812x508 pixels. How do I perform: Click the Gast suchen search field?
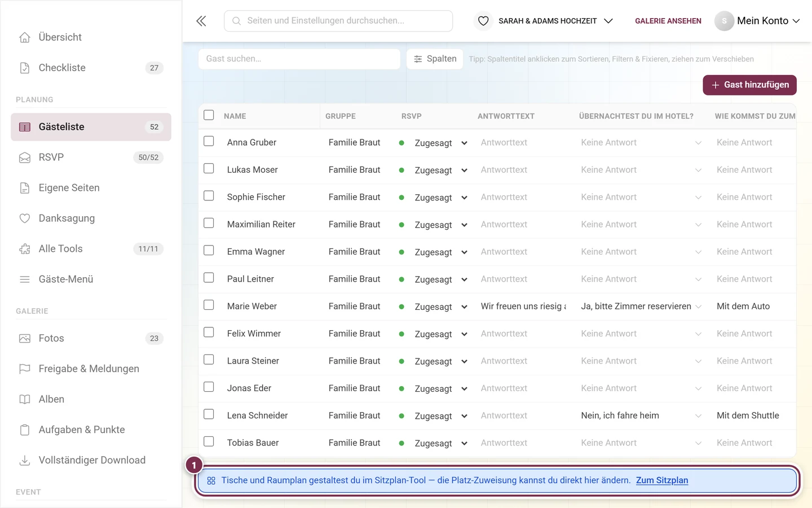(x=299, y=59)
